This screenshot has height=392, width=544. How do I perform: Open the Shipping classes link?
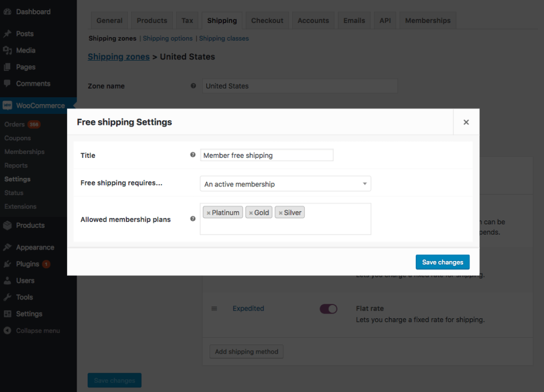click(222, 38)
